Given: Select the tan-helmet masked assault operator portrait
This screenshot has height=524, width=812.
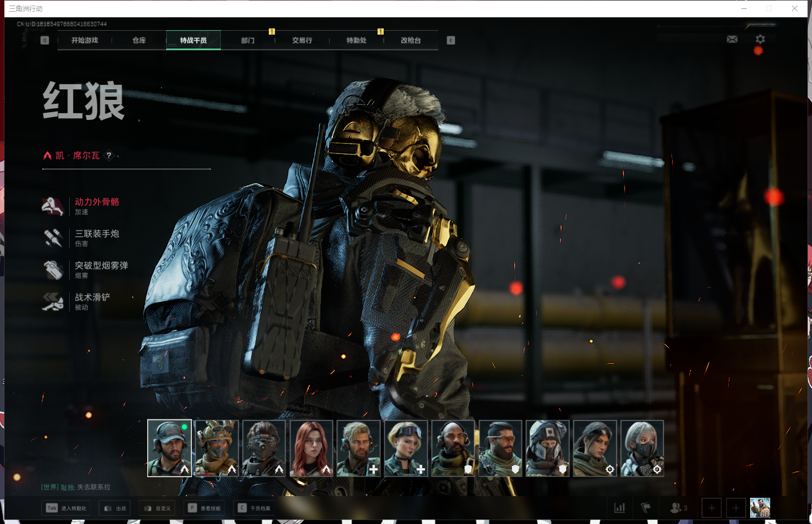Looking at the screenshot, I should [x=217, y=448].
